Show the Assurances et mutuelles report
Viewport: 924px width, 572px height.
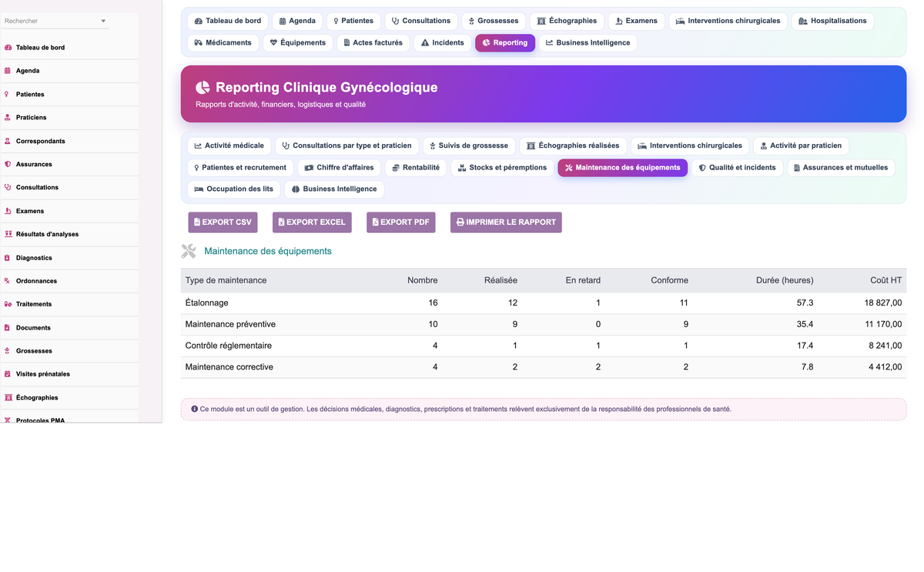click(x=841, y=167)
